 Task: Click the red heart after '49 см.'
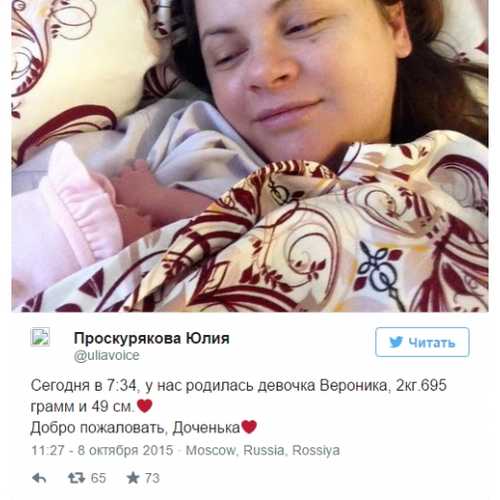pos(145,406)
